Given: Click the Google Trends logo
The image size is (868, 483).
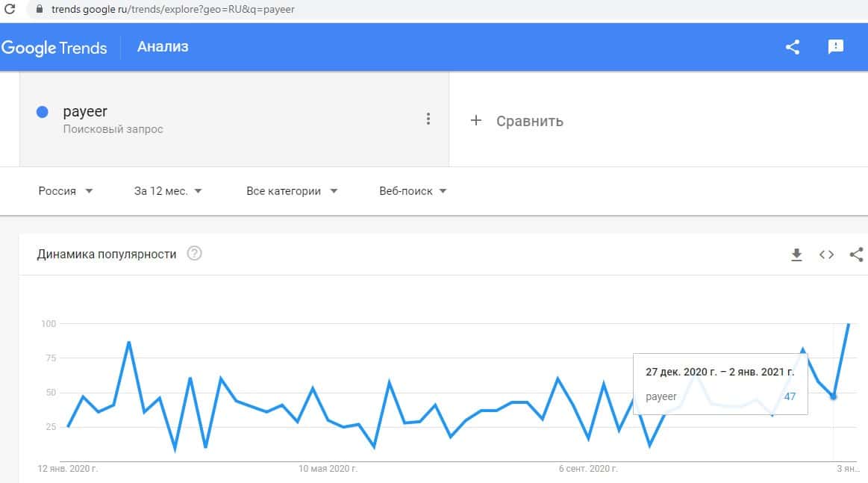Looking at the screenshot, I should pos(54,48).
